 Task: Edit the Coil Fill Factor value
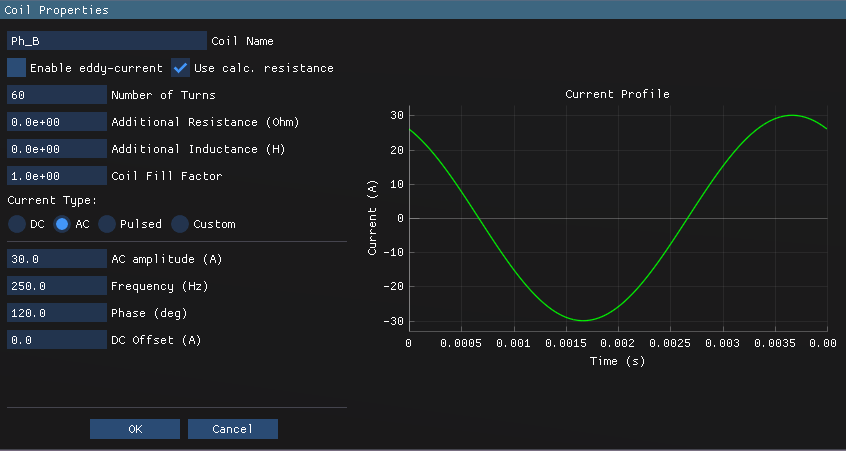56,176
